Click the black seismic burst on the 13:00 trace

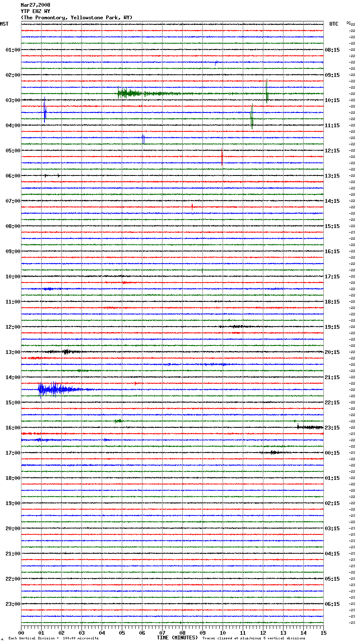65,352
